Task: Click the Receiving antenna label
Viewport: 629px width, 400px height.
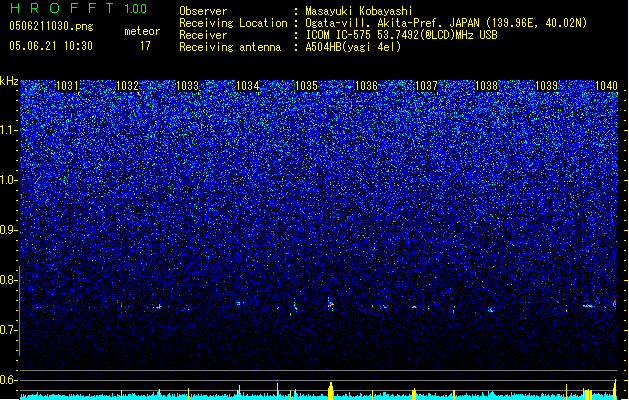Action: point(230,47)
